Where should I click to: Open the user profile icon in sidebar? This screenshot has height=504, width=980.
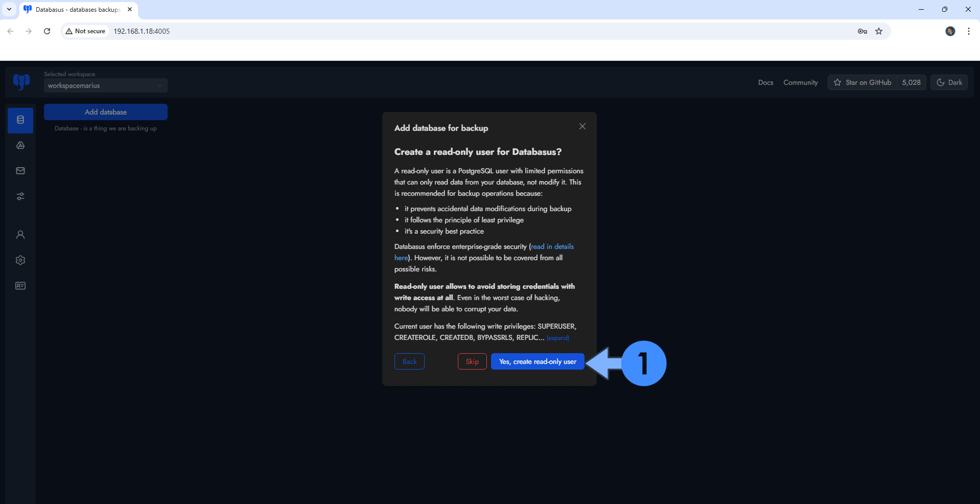[x=20, y=235]
